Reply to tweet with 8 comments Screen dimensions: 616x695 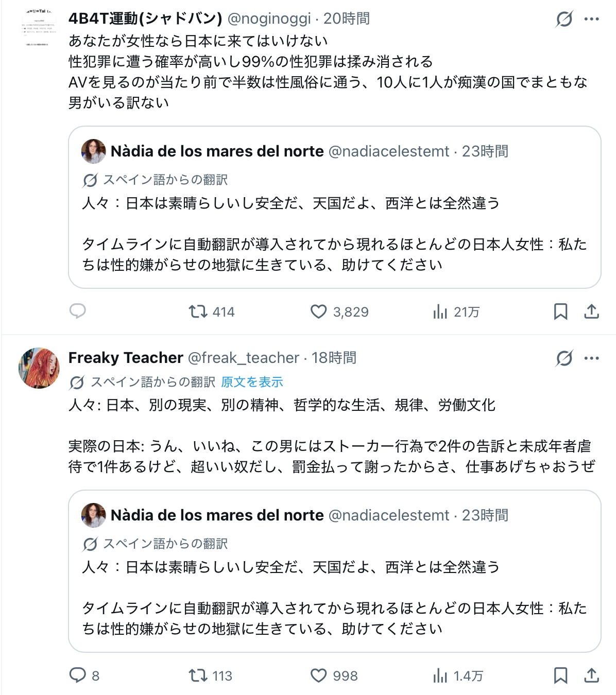coord(84,675)
